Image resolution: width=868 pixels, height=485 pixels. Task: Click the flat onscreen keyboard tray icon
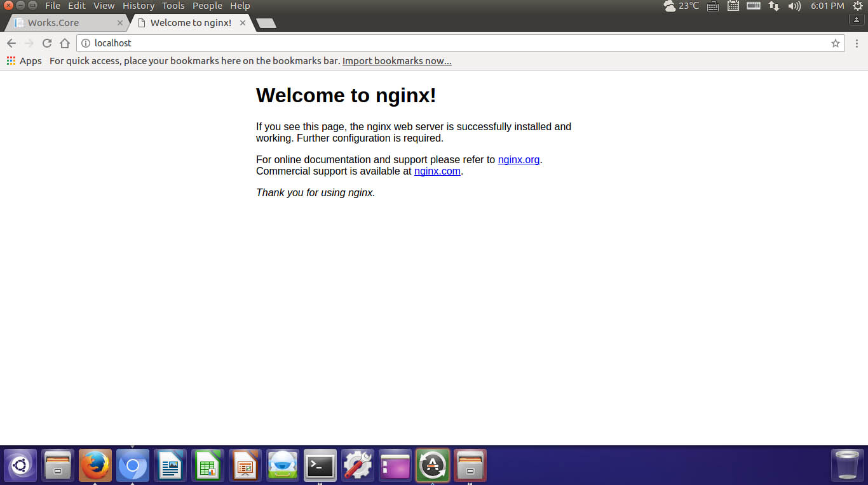coord(754,6)
